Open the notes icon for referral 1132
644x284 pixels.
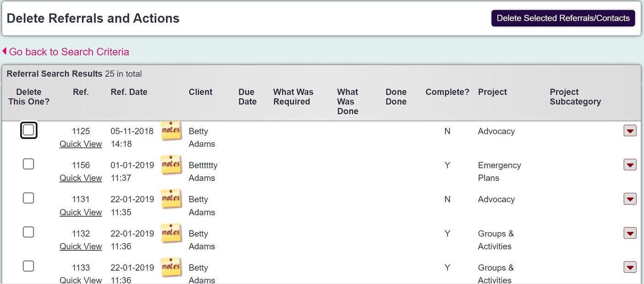(171, 232)
